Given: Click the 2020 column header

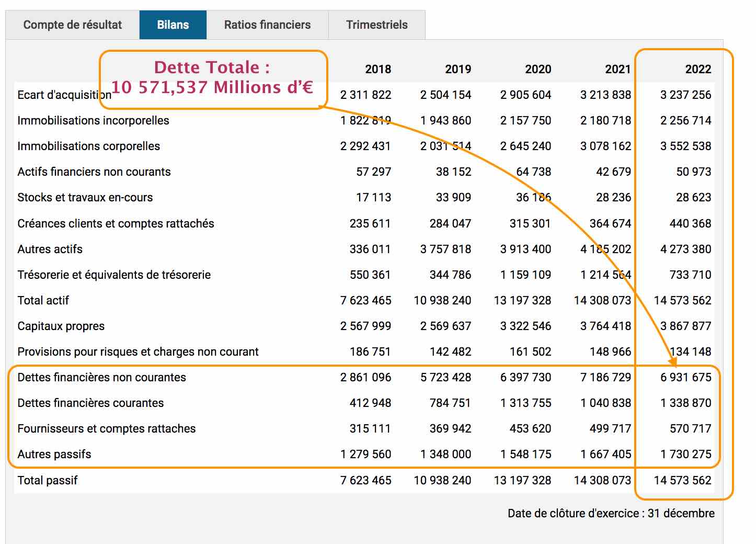Looking at the screenshot, I should (538, 69).
